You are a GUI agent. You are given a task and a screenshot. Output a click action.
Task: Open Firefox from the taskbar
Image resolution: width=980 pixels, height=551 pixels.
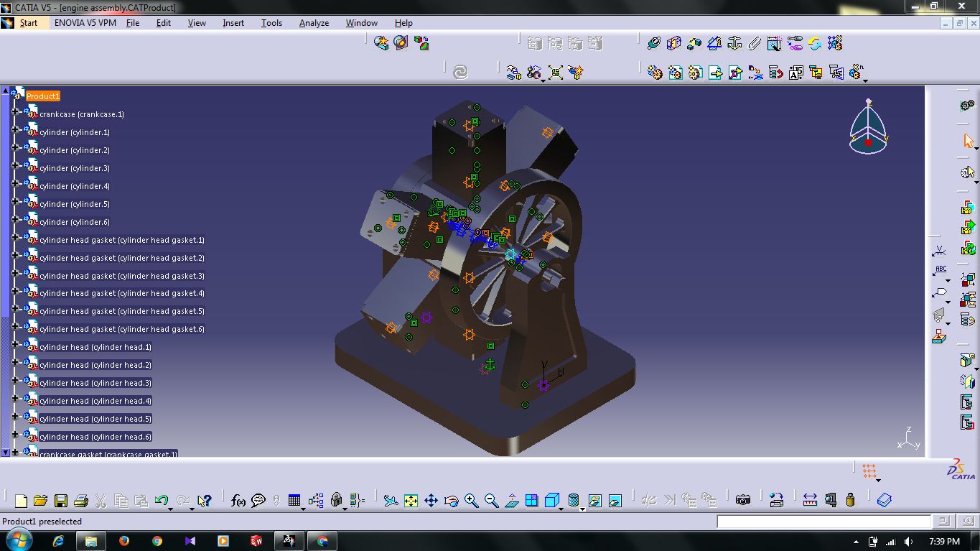123,541
